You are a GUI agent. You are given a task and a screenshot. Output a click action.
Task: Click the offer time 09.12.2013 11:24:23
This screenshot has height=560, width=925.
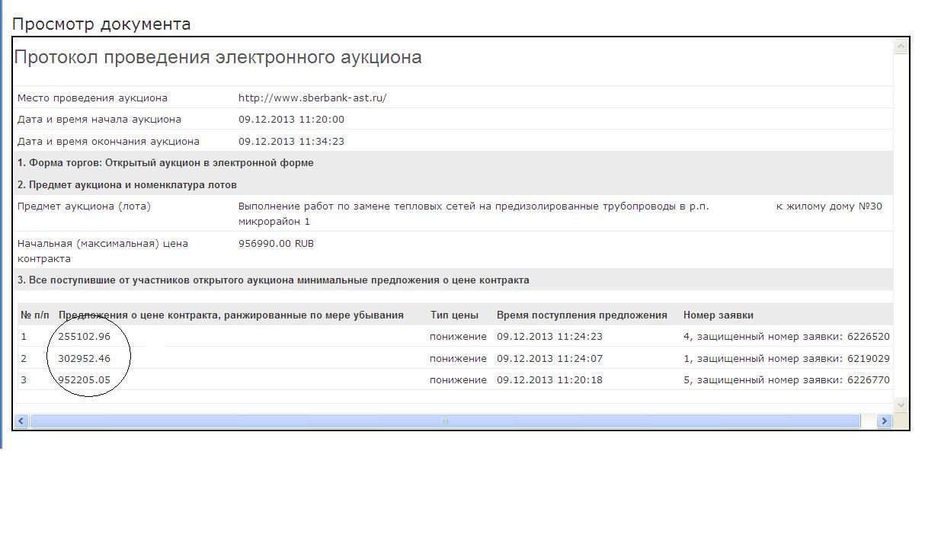coord(549,336)
